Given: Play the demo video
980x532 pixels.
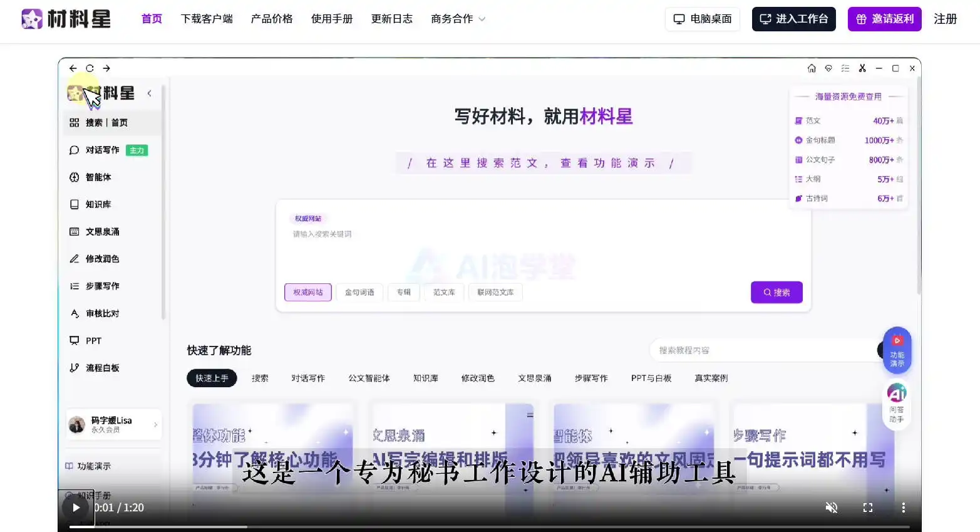Looking at the screenshot, I should 76,508.
